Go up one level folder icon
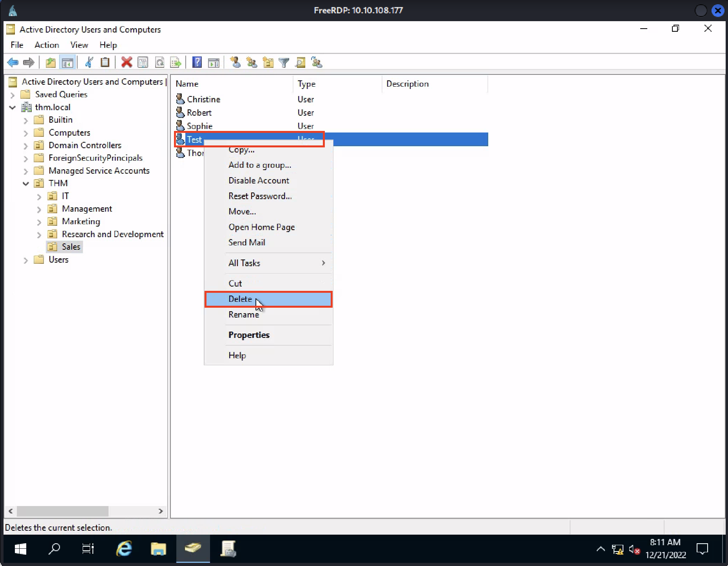The height and width of the screenshot is (566, 728). [x=51, y=62]
